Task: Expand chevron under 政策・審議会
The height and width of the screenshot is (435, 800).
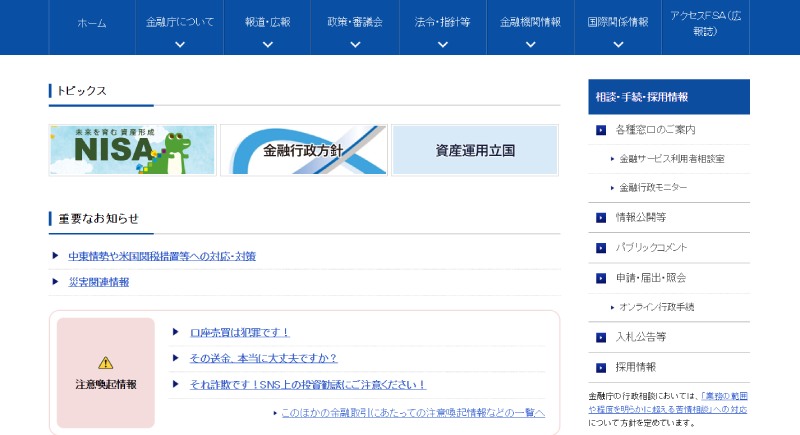Action: (355, 44)
